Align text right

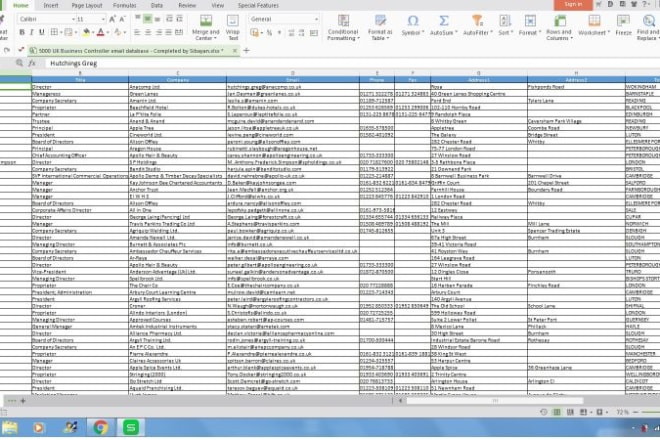tap(158, 32)
